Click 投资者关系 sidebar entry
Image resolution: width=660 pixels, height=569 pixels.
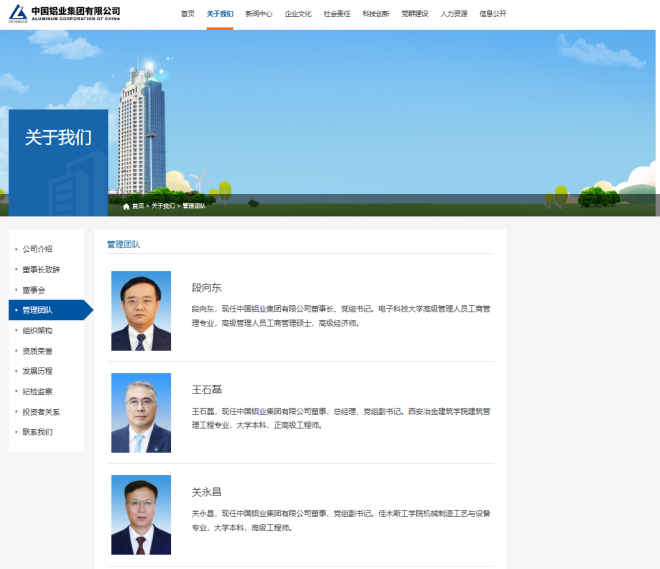click(x=41, y=412)
